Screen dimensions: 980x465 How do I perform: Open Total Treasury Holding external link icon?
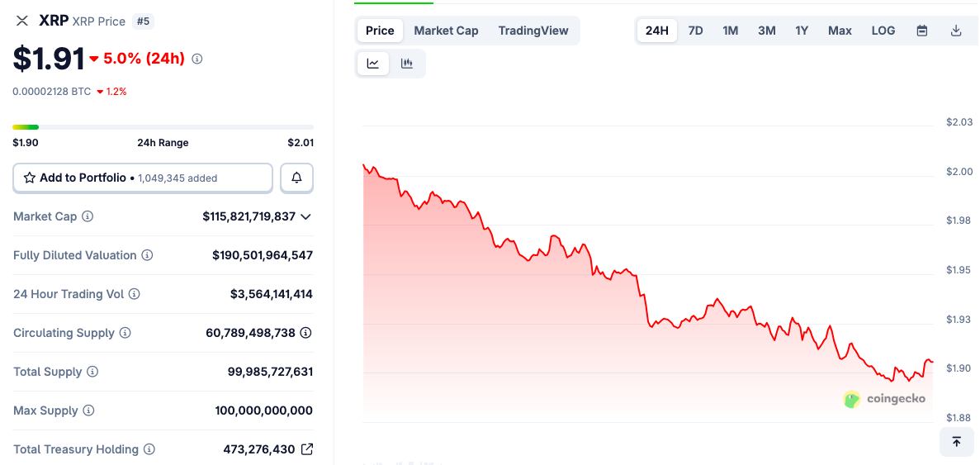tap(307, 449)
